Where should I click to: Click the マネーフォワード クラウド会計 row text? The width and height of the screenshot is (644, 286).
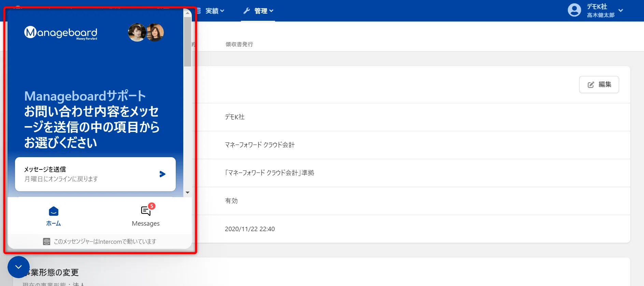tap(260, 145)
